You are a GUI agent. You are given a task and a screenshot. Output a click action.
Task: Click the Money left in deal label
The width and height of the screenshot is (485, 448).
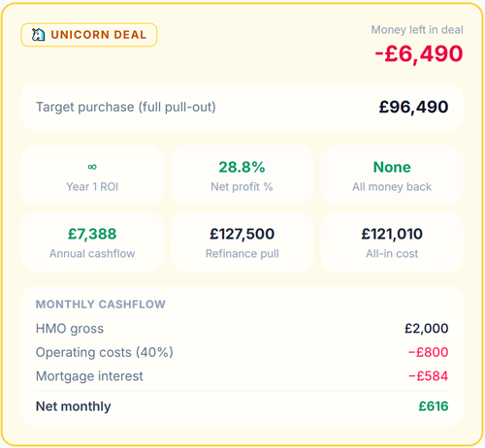[417, 30]
